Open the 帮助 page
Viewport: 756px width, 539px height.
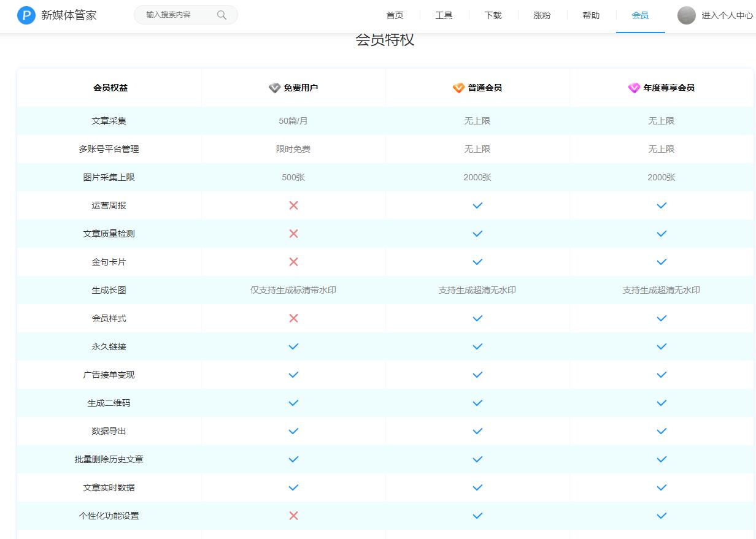(590, 15)
